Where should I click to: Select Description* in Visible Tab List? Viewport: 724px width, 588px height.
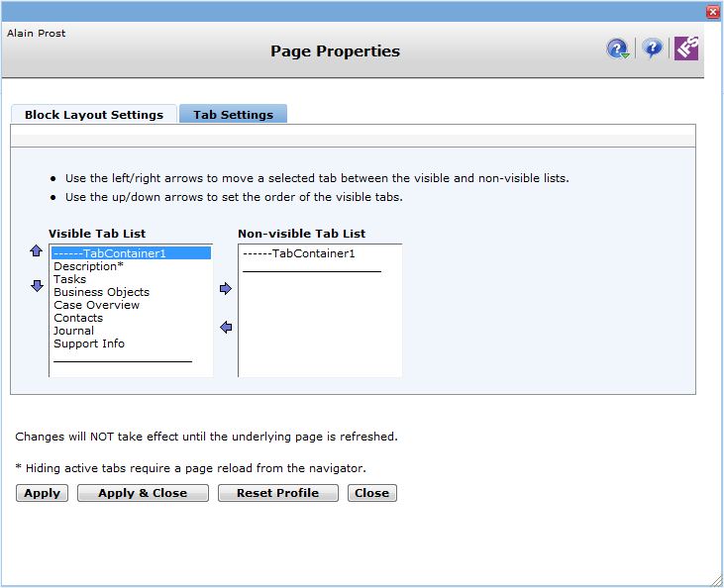click(x=88, y=266)
